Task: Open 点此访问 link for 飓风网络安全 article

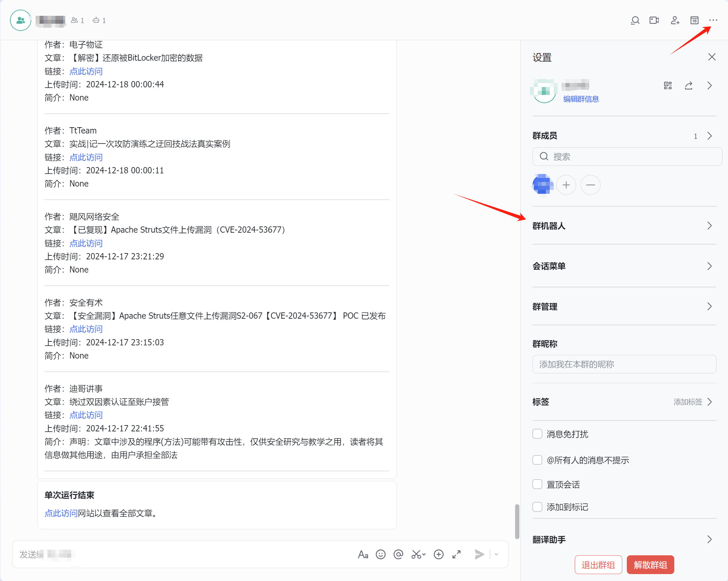Action: pyautogui.click(x=86, y=244)
